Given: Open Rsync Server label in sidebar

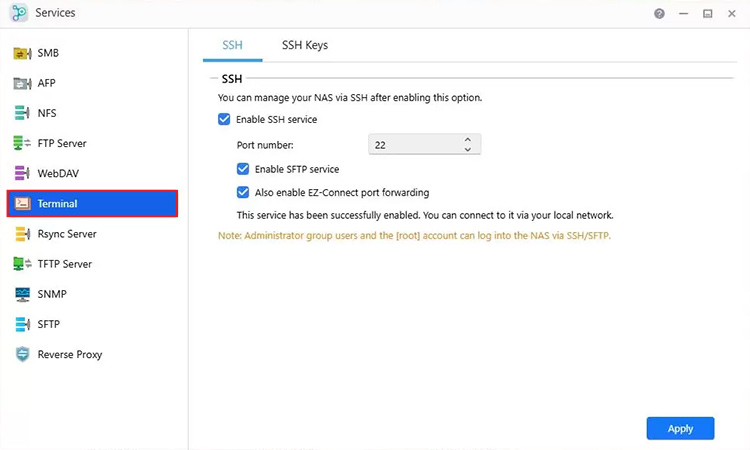Looking at the screenshot, I should (x=67, y=234).
